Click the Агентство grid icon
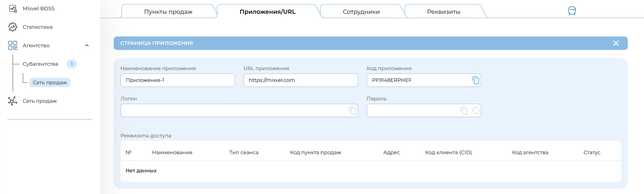 [13, 45]
